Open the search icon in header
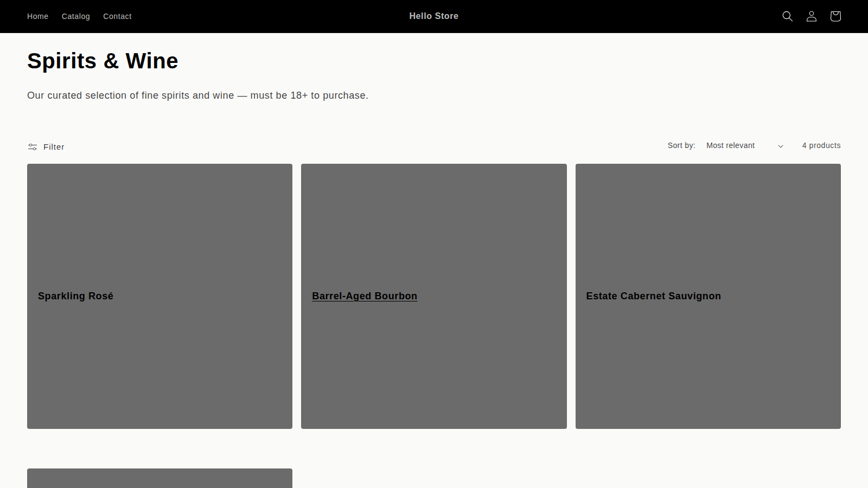The width and height of the screenshot is (868, 488). (787, 16)
